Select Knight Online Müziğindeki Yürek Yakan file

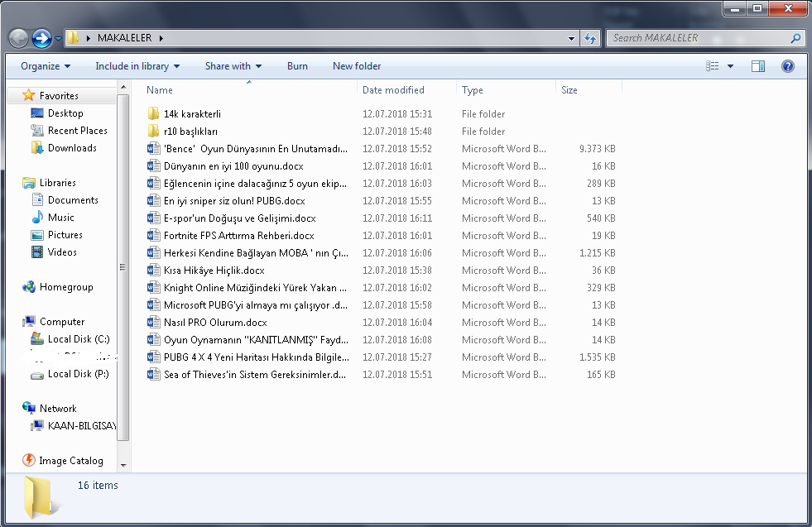[255, 288]
